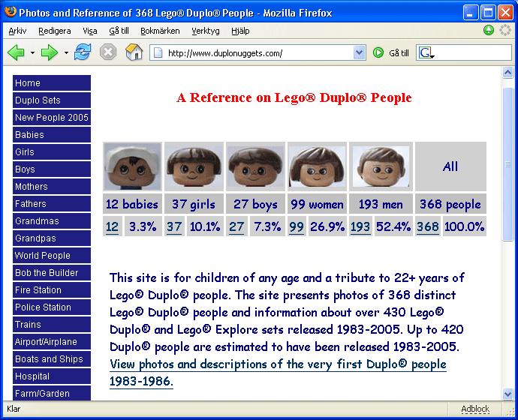This screenshot has width=518, height=420.
Task: Click the 52.4% men percentage cell
Action: pos(393,226)
